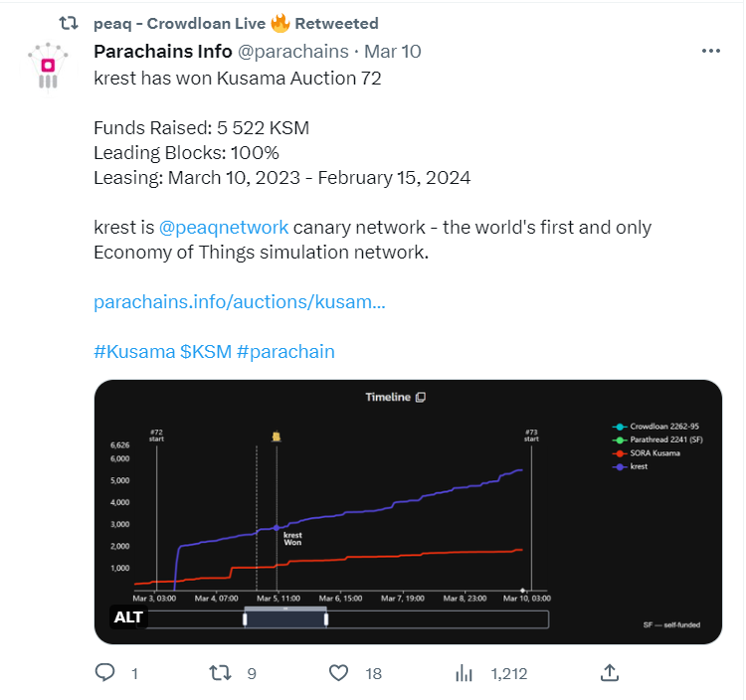Open Parachains Info profile name

(x=163, y=51)
